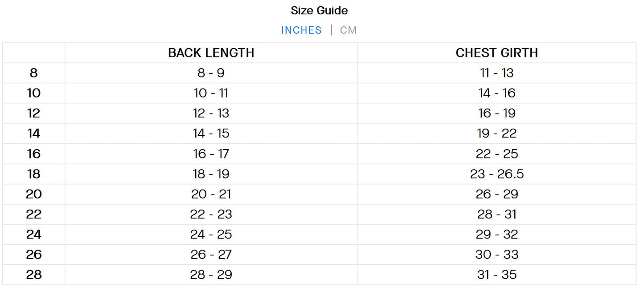The image size is (644, 295).
Task: Select the BACK LENGTH column header
Action: point(211,53)
